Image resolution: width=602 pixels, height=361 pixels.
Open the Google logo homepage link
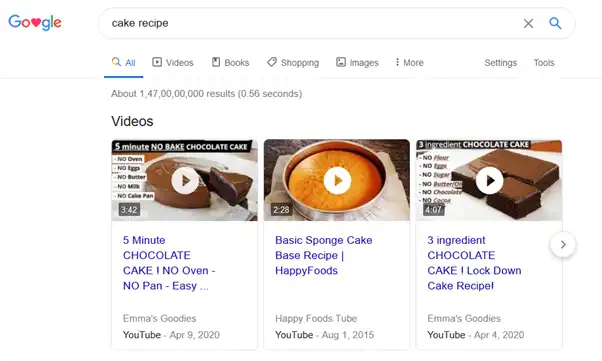pos(35,23)
